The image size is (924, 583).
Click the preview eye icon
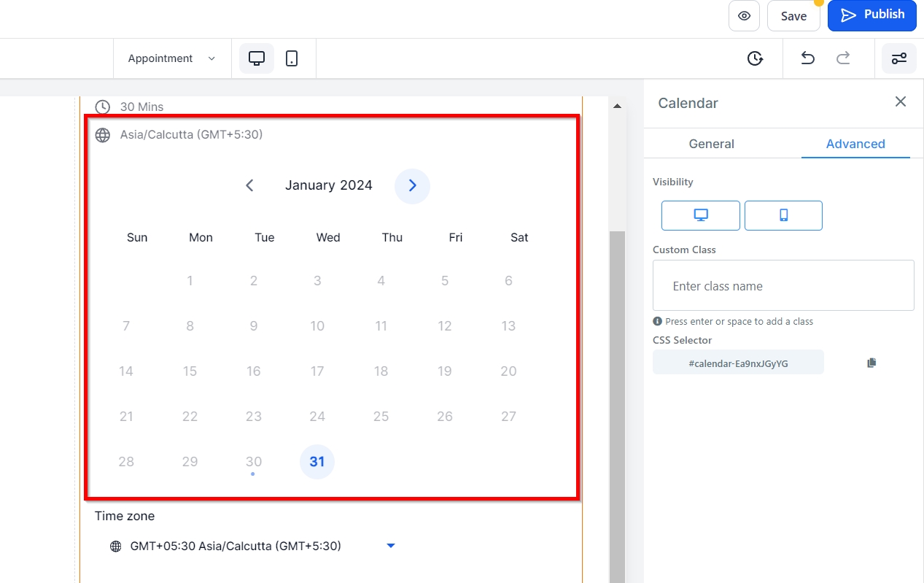tap(744, 16)
